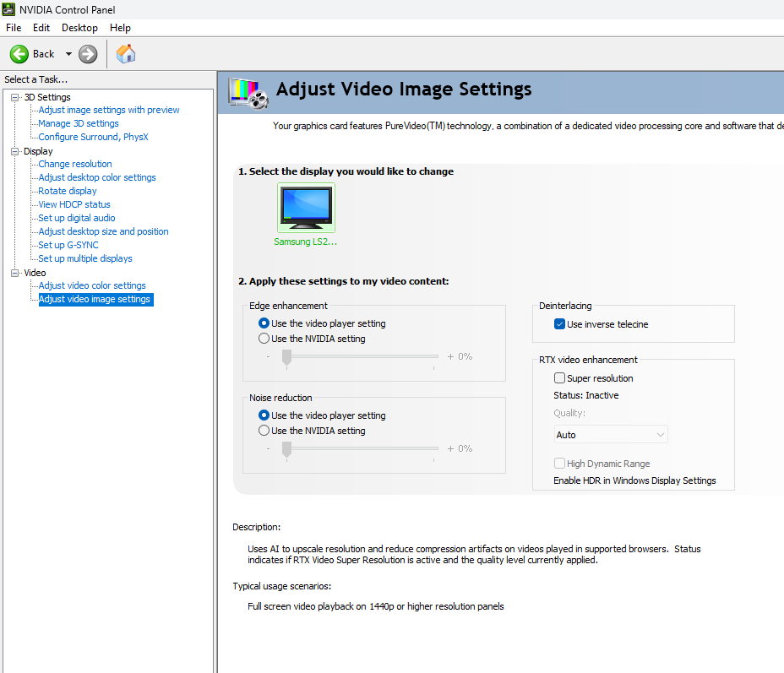Open View HDCP status
Screen dimensions: 784x673
(74, 204)
